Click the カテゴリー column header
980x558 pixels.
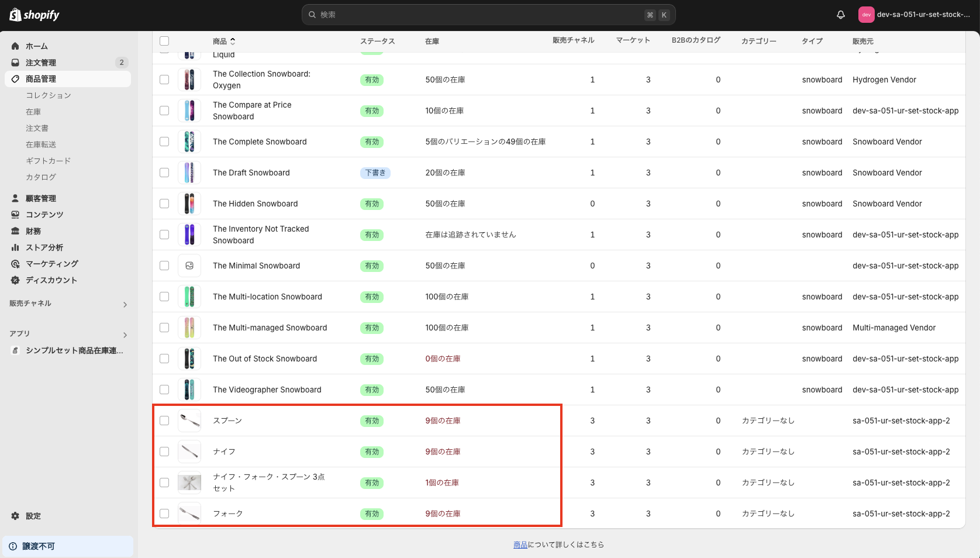[759, 41]
